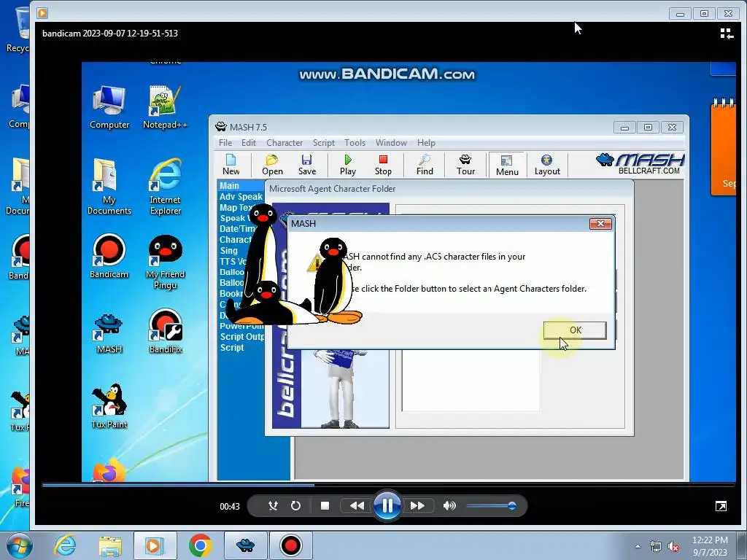Open clock showing 12:22 PM
This screenshot has height=560, width=747.
click(x=710, y=546)
